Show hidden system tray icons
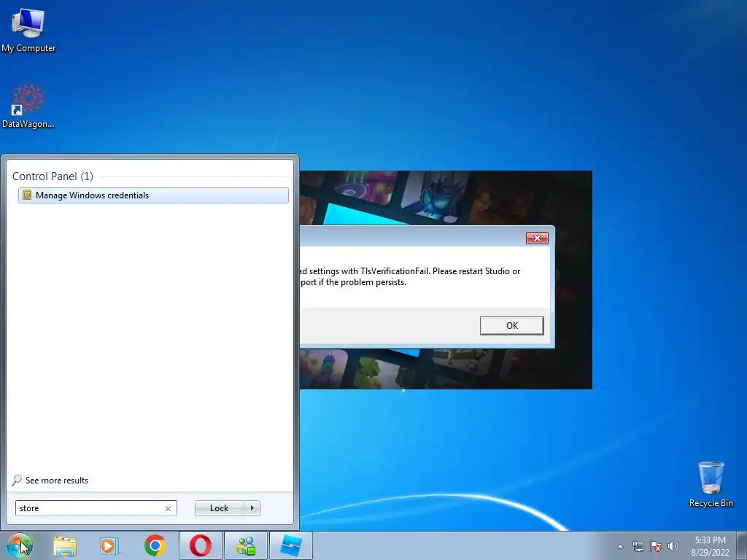The image size is (747, 560). click(620, 546)
